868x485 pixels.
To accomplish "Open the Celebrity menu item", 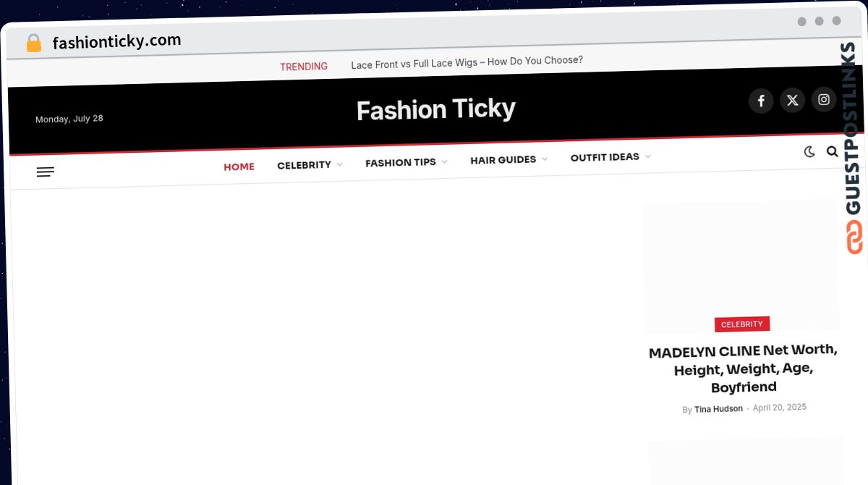I will pos(304,165).
